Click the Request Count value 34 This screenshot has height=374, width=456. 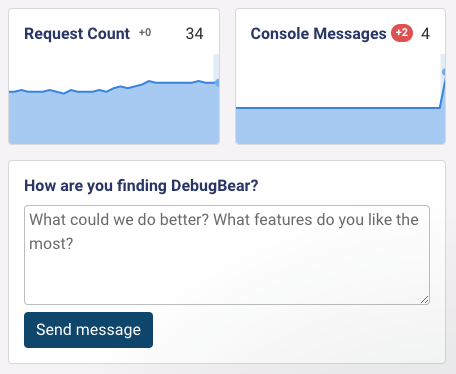tap(194, 34)
